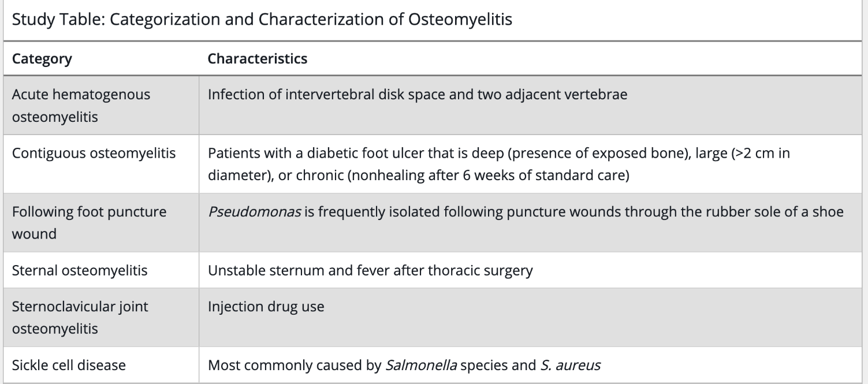Click the Acute hematogenous osteomyelitis cell
Screen dimensions: 868x384
pyautogui.click(x=81, y=106)
